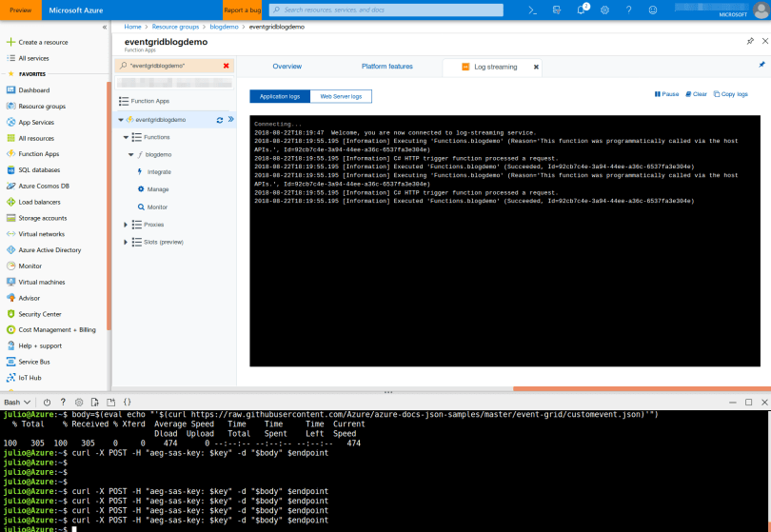Open Cloud Shell from the top bar

coord(533,10)
